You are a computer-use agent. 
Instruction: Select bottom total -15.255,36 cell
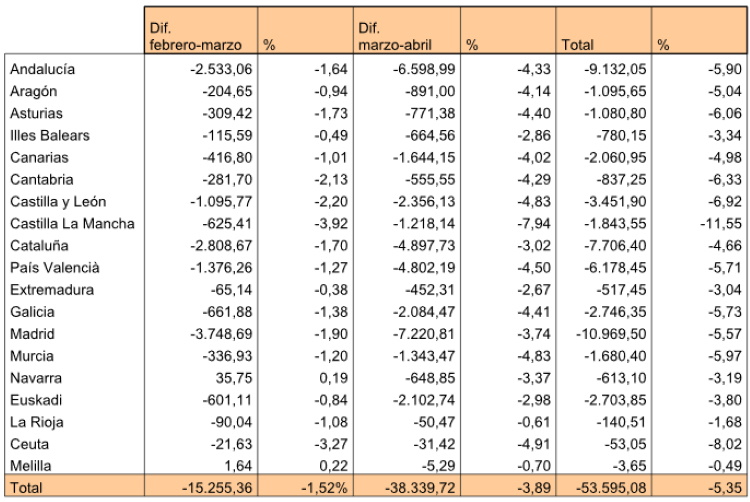217,488
